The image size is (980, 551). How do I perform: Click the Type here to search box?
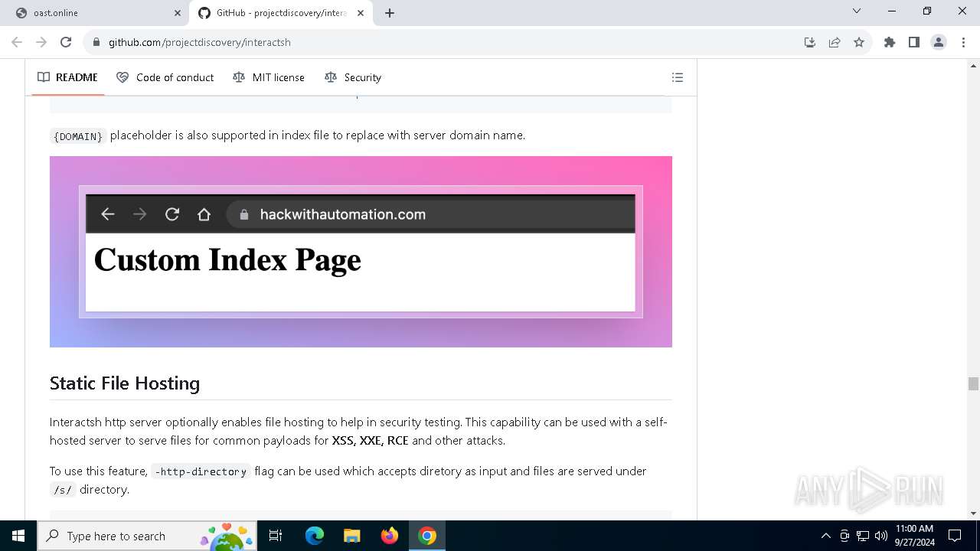[x=147, y=536]
